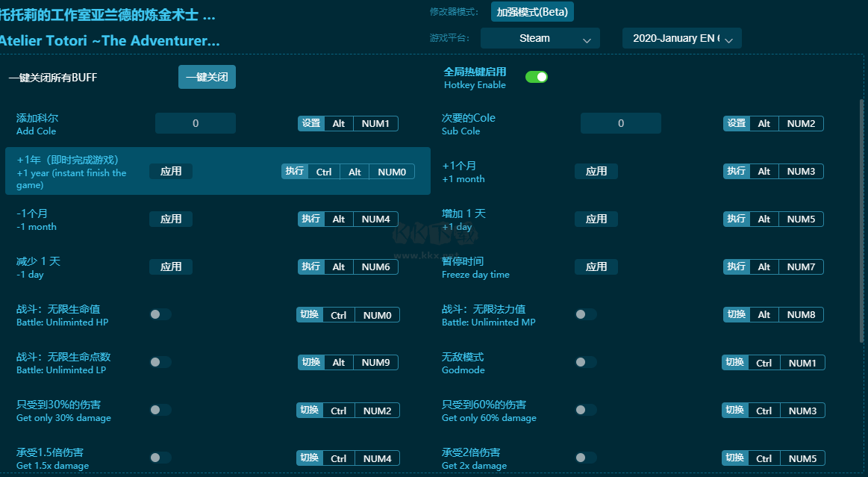Image resolution: width=868 pixels, height=477 pixels.
Task: Turn on the Godmode toggle
Action: click(586, 362)
